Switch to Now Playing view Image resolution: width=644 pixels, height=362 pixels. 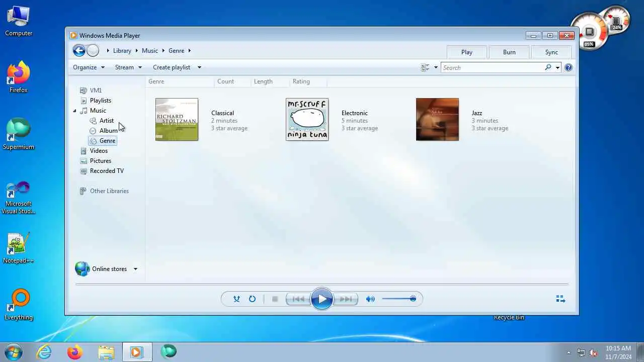[x=560, y=299]
